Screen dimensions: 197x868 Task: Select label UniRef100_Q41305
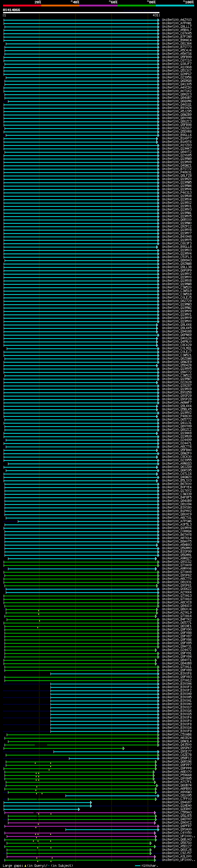point(177,84)
